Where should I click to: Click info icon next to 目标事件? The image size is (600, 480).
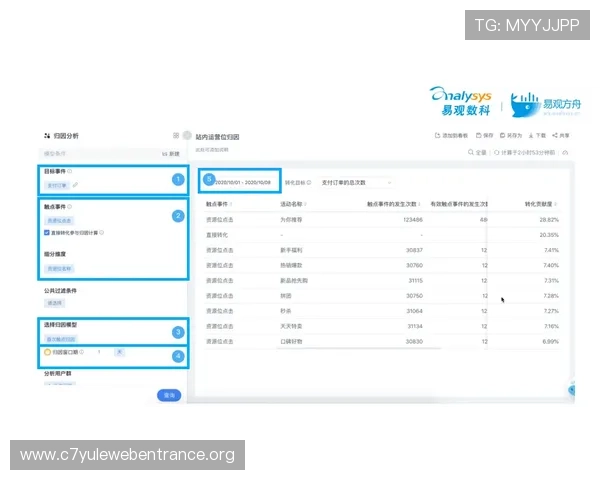click(x=70, y=171)
